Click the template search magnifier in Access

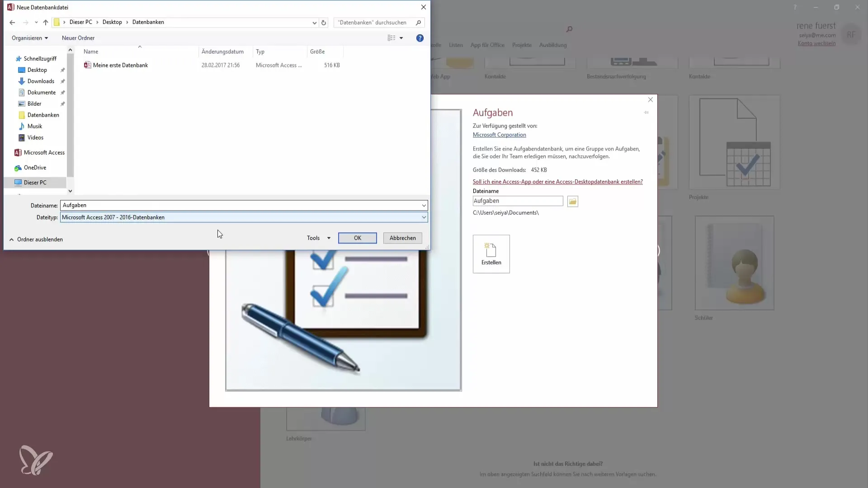569,29
